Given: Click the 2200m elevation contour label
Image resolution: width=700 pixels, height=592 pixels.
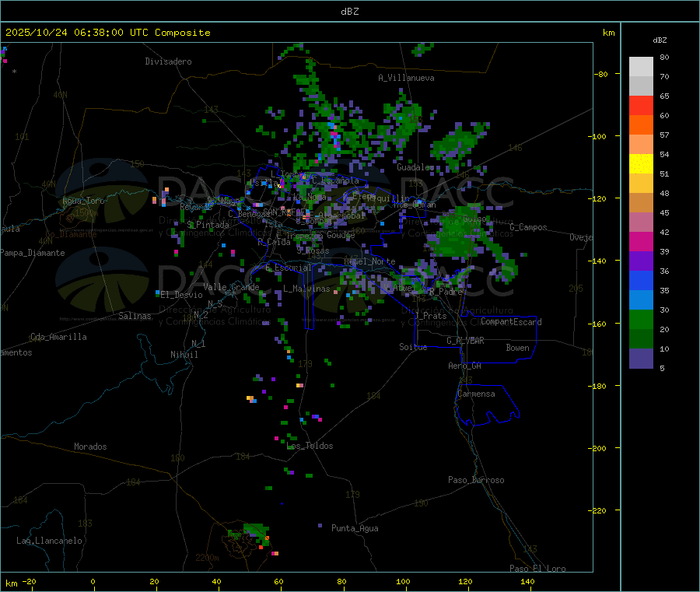Looking at the screenshot, I should point(207,558).
